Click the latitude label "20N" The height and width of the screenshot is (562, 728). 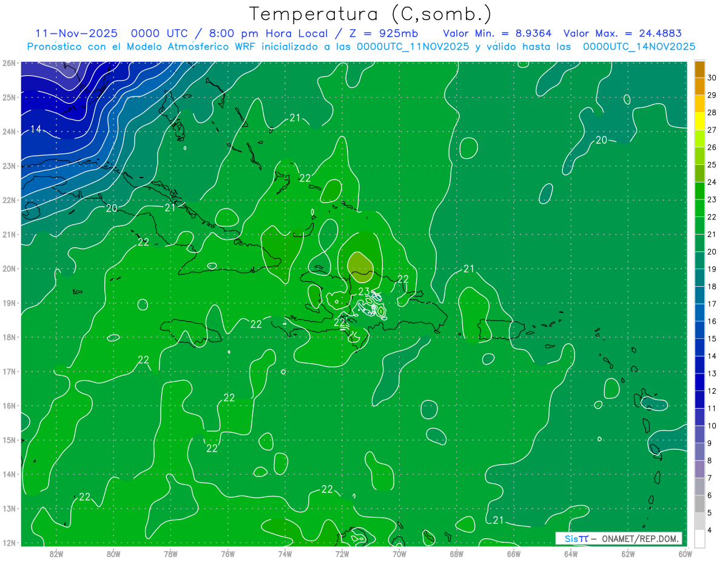pos(9,269)
